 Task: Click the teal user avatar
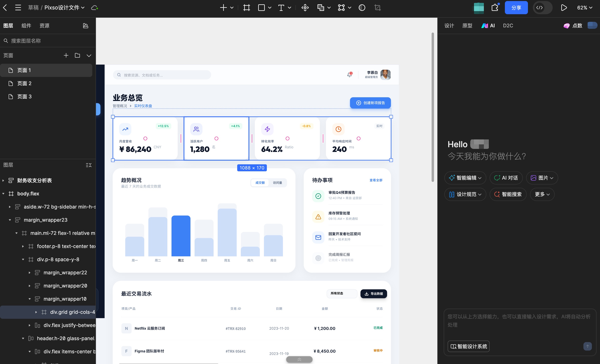tap(479, 8)
